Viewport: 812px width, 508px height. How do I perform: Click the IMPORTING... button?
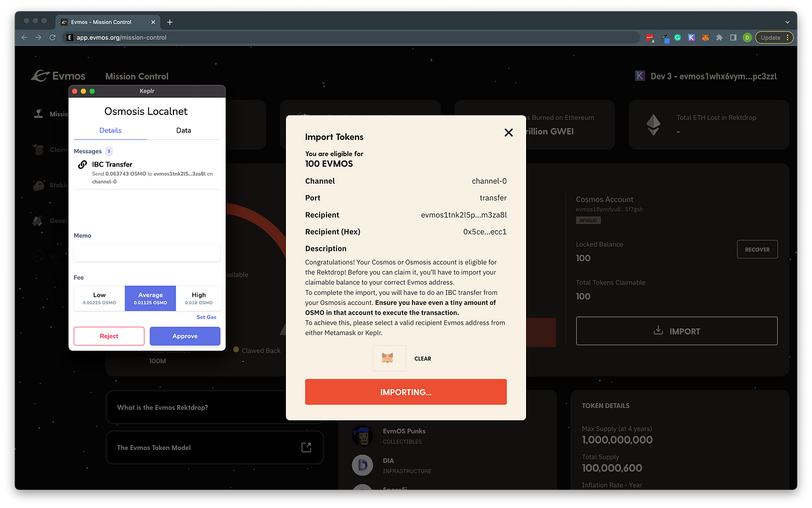tap(406, 392)
